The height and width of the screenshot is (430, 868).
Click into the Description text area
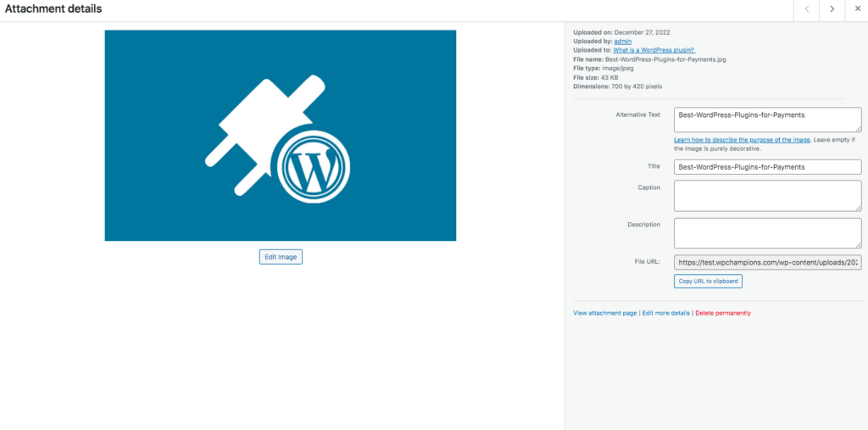[x=767, y=232]
